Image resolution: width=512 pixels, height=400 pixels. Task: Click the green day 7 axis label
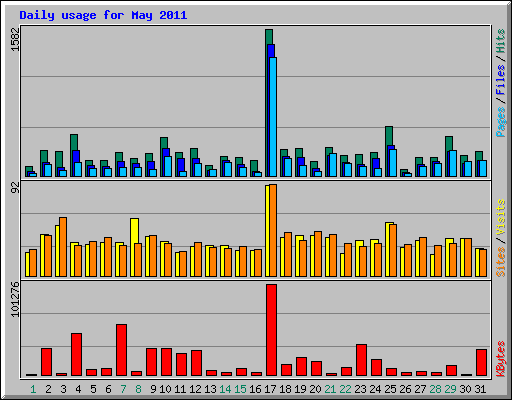click(x=123, y=389)
